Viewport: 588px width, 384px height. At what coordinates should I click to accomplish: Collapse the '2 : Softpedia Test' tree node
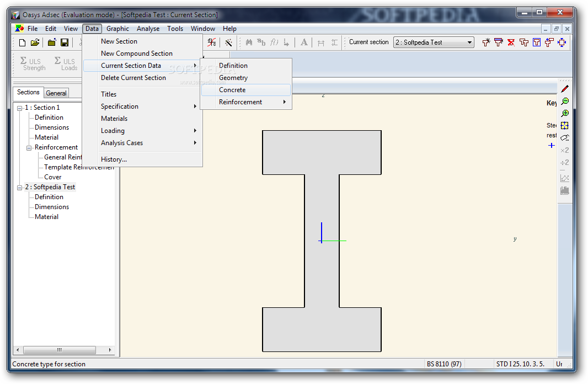point(19,188)
